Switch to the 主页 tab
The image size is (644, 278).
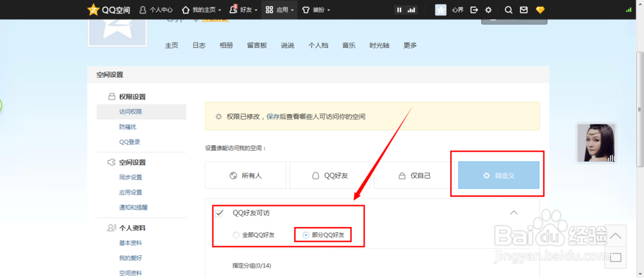coord(172,46)
